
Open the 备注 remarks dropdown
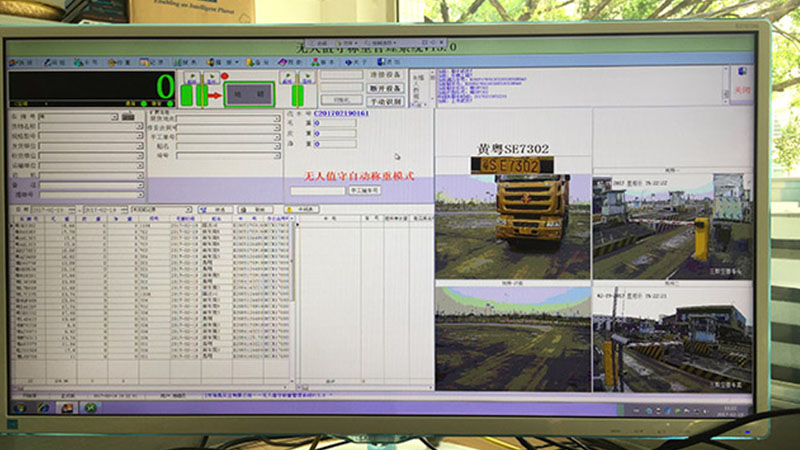tap(139, 185)
